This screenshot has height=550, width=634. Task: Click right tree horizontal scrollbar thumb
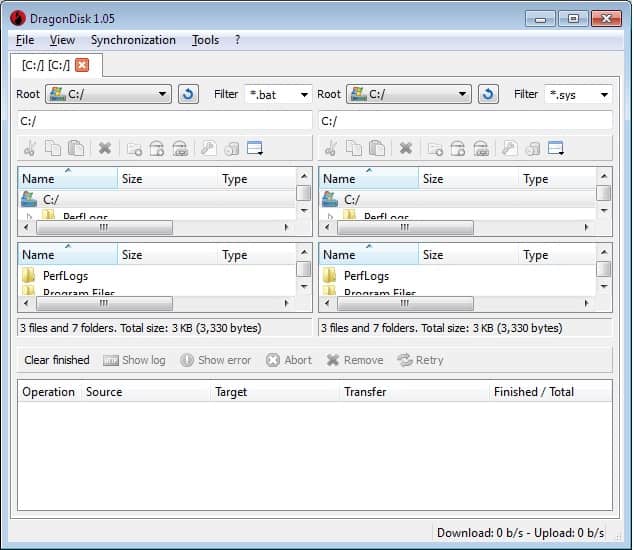[x=405, y=227]
